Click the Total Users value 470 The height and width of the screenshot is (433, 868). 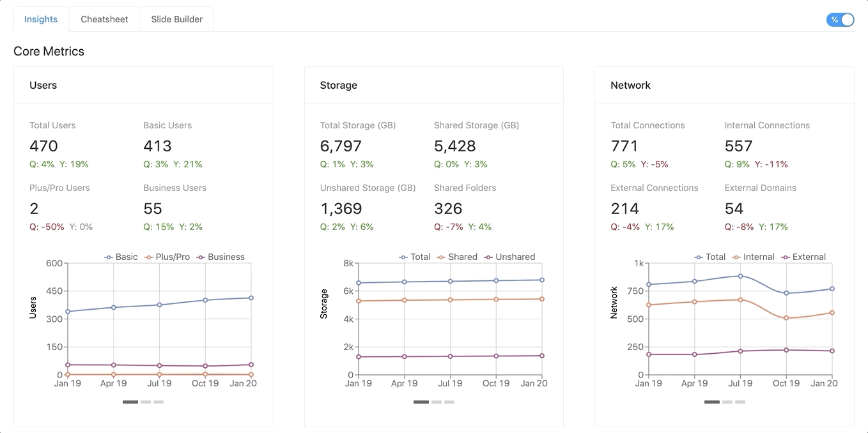point(43,146)
